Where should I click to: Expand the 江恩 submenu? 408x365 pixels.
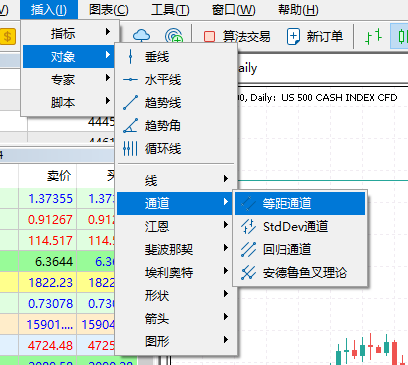pos(176,226)
